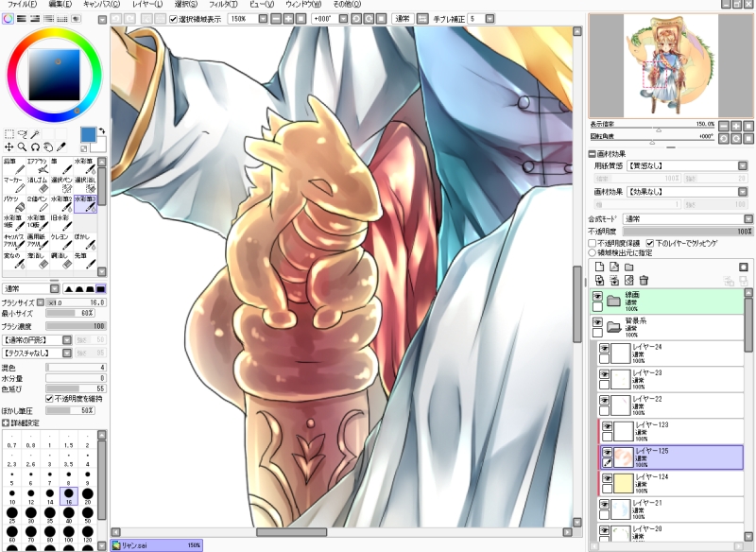Toggle 不透明度保護 preserve opacity checkbox

click(x=593, y=244)
